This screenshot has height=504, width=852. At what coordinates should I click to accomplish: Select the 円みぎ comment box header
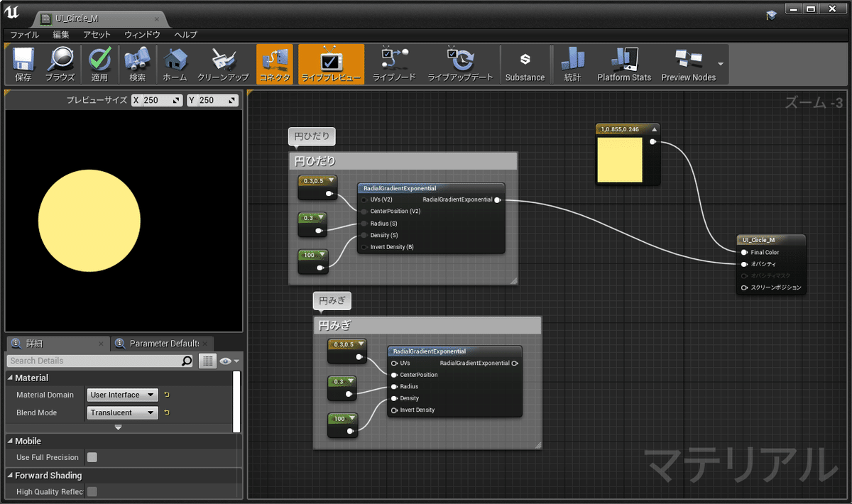[427, 326]
